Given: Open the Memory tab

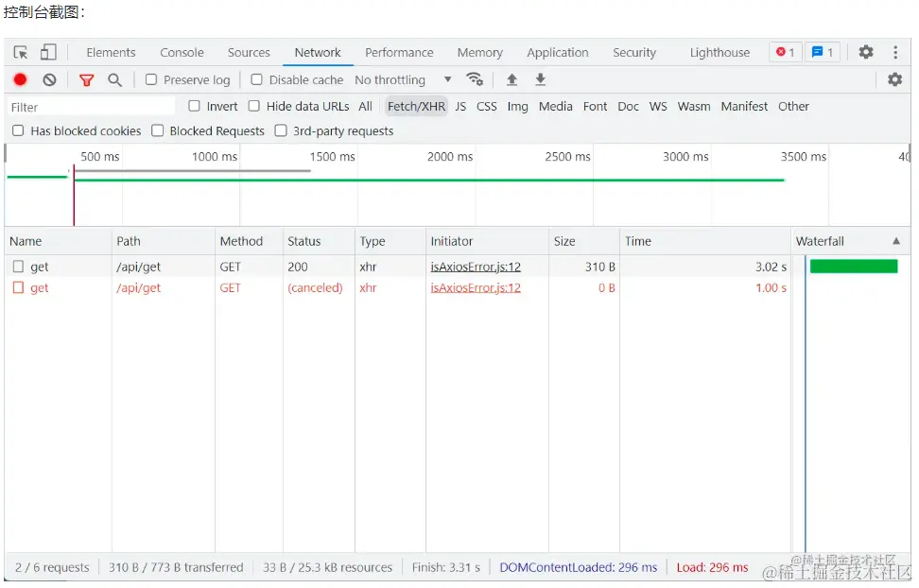Looking at the screenshot, I should coord(480,52).
